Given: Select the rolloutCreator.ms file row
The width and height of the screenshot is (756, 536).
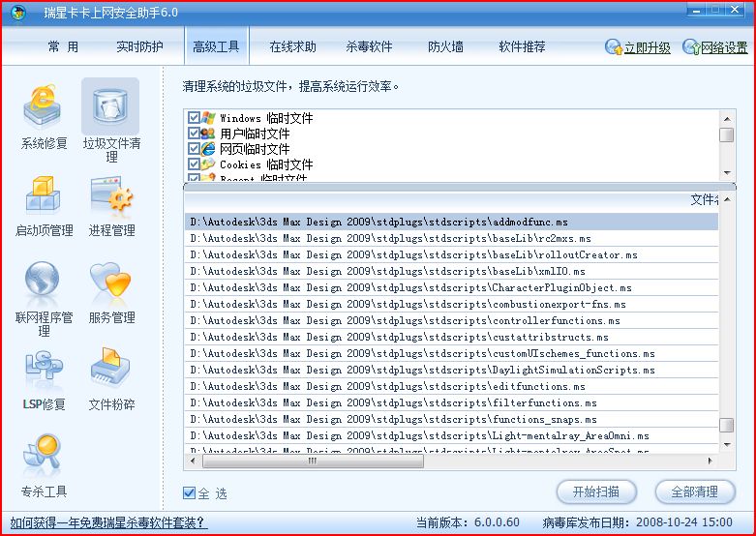Looking at the screenshot, I should tap(452, 254).
